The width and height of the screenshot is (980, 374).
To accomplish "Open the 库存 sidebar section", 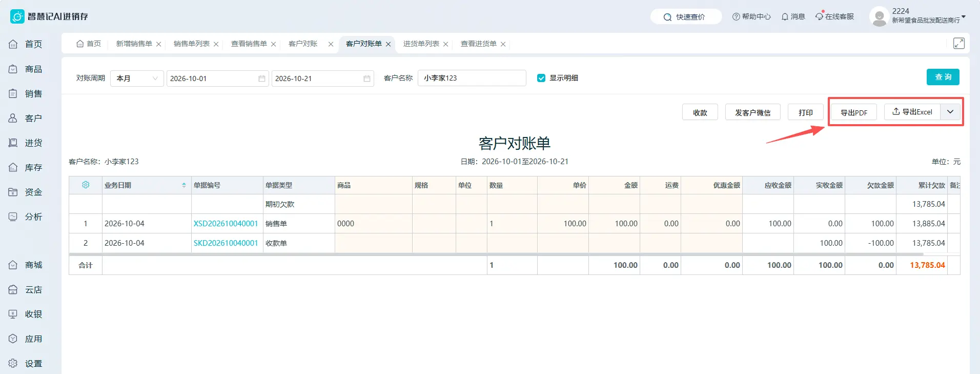I will click(26, 167).
